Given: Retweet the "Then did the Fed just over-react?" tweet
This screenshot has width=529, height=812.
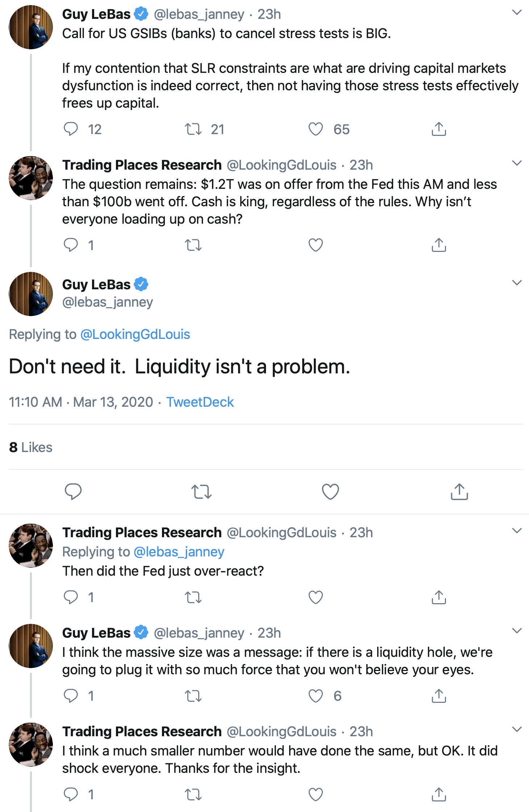Looking at the screenshot, I should pyautogui.click(x=193, y=597).
